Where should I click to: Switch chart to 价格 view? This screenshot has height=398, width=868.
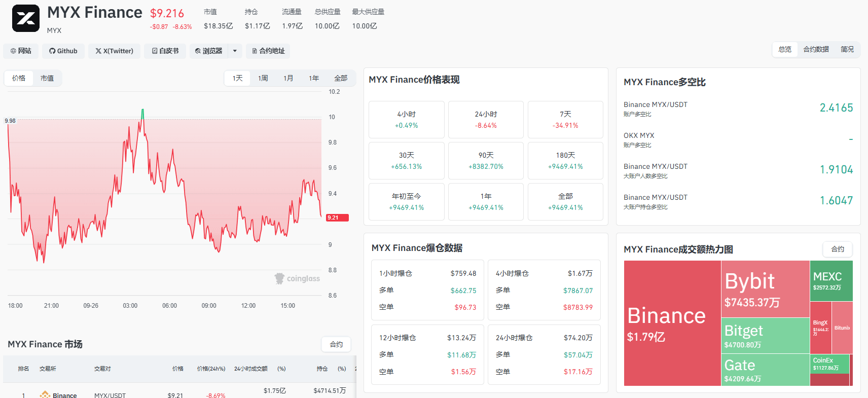(19, 78)
